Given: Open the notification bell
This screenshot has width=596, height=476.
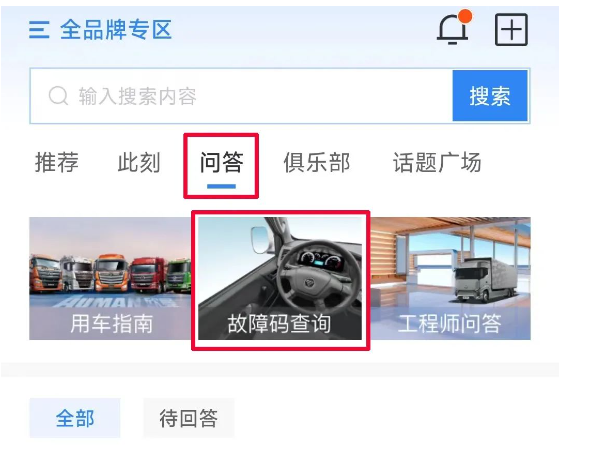Looking at the screenshot, I should 452,30.
